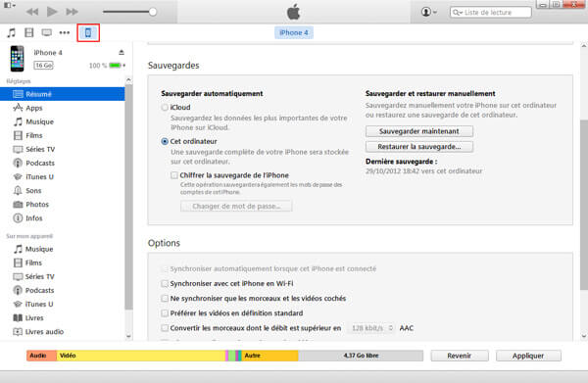Open the search magnifier options dropdown
Image resolution: width=588 pixels, height=383 pixels.
[458, 13]
